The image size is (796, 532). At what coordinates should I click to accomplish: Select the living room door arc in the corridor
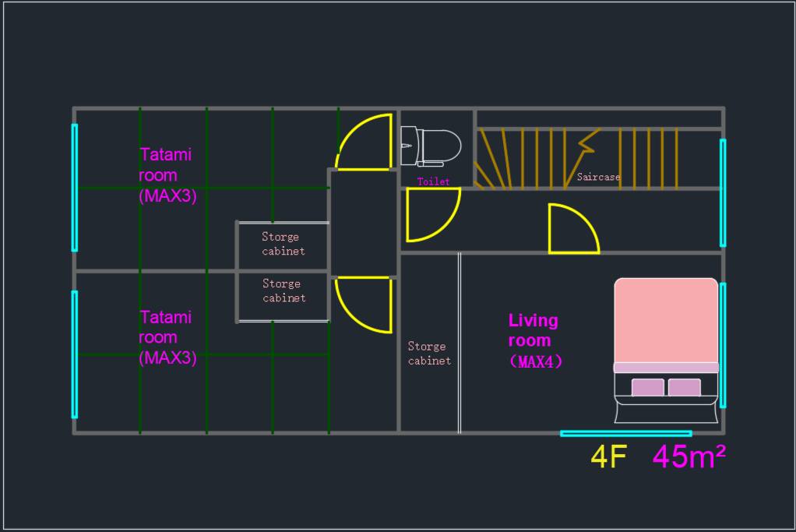(574, 228)
